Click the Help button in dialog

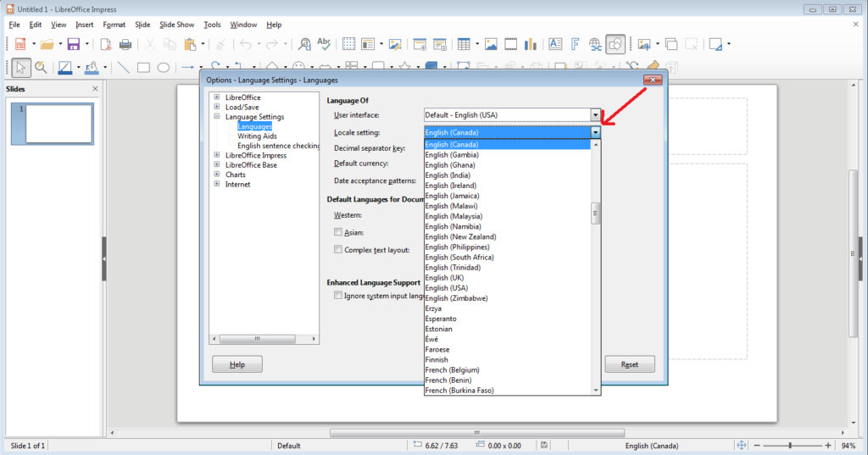236,364
